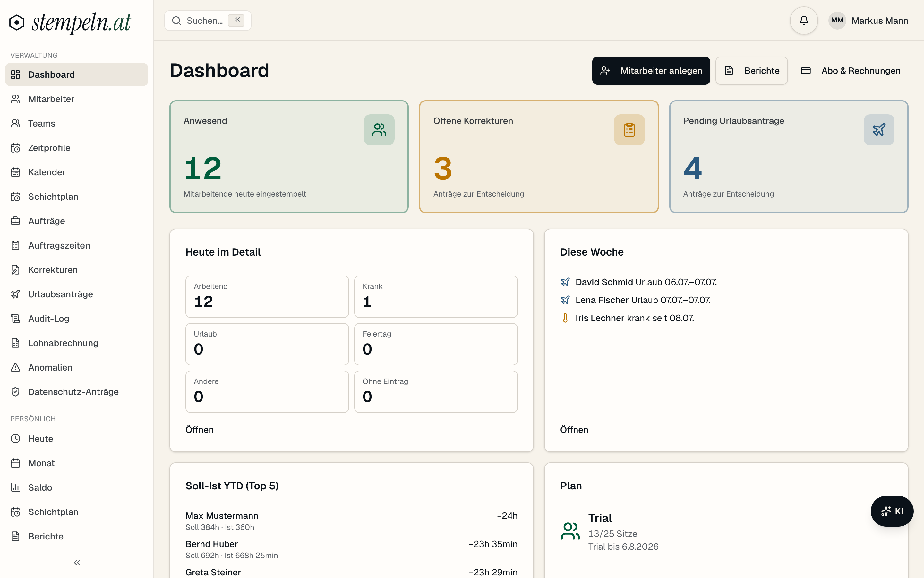Click the Iris Lechner krank entry
Screen dimensions: 924x578
pos(627,318)
